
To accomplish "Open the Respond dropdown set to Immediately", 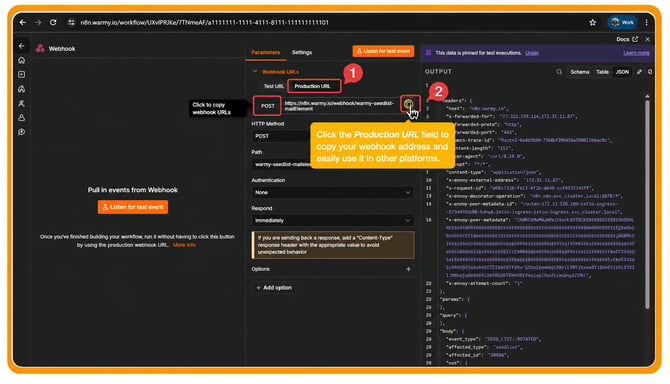I will (332, 220).
